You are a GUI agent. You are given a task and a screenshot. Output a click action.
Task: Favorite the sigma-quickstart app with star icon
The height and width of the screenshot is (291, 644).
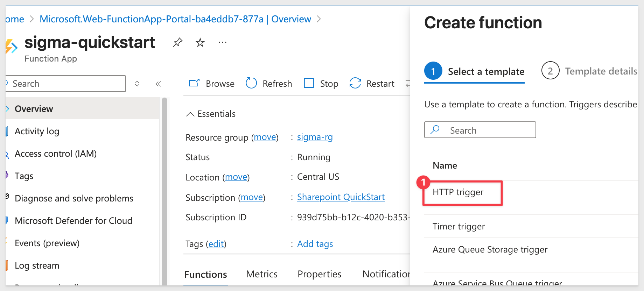click(x=200, y=43)
